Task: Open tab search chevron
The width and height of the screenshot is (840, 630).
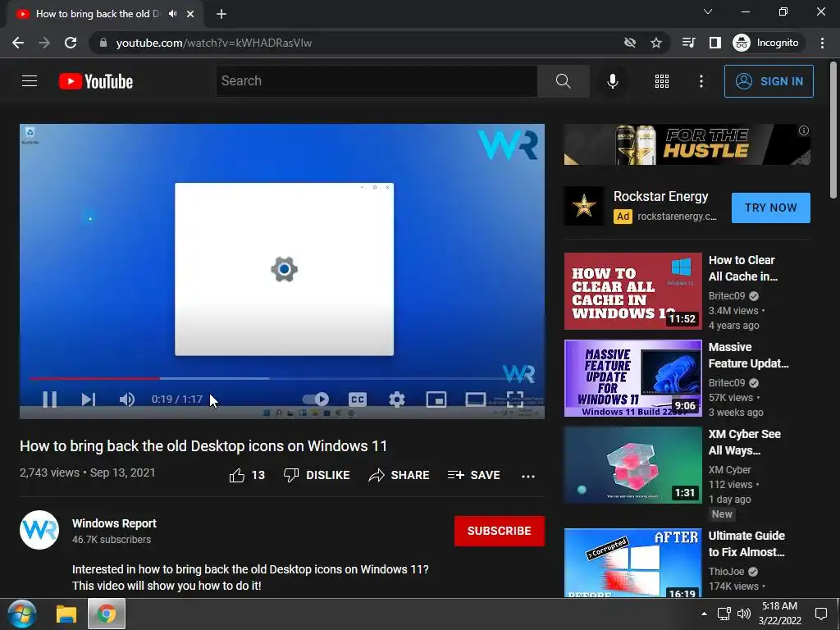Action: (708, 11)
